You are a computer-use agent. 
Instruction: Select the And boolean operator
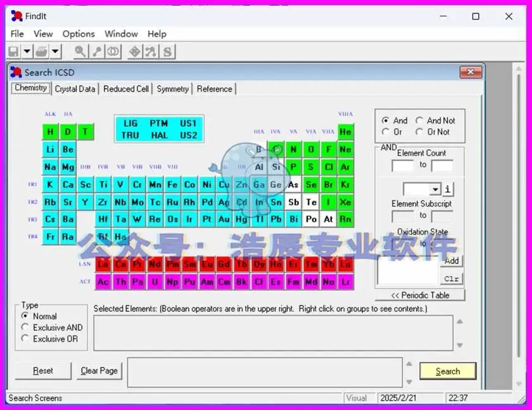[x=394, y=120]
